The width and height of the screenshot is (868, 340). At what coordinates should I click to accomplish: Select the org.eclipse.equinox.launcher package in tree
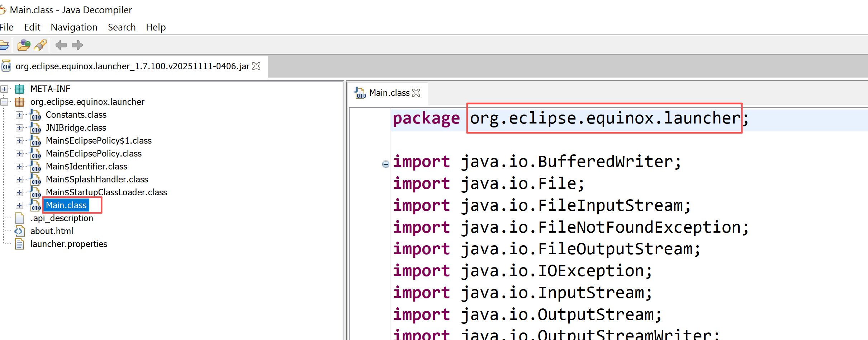(87, 102)
